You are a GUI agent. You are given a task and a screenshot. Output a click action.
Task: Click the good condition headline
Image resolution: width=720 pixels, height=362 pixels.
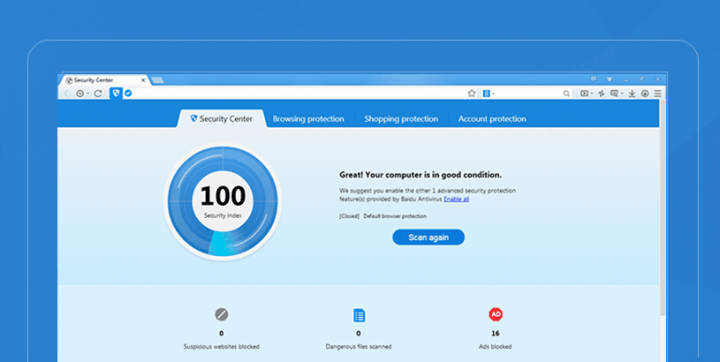pos(421,175)
